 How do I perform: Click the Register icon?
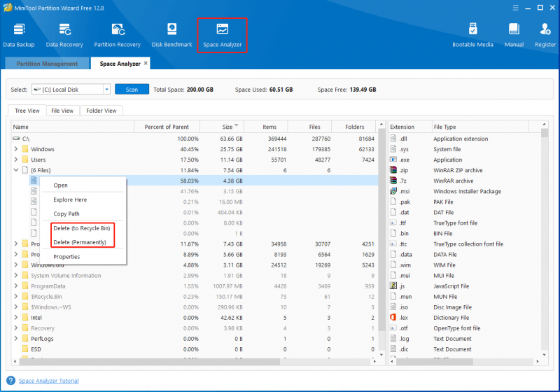coord(545,35)
